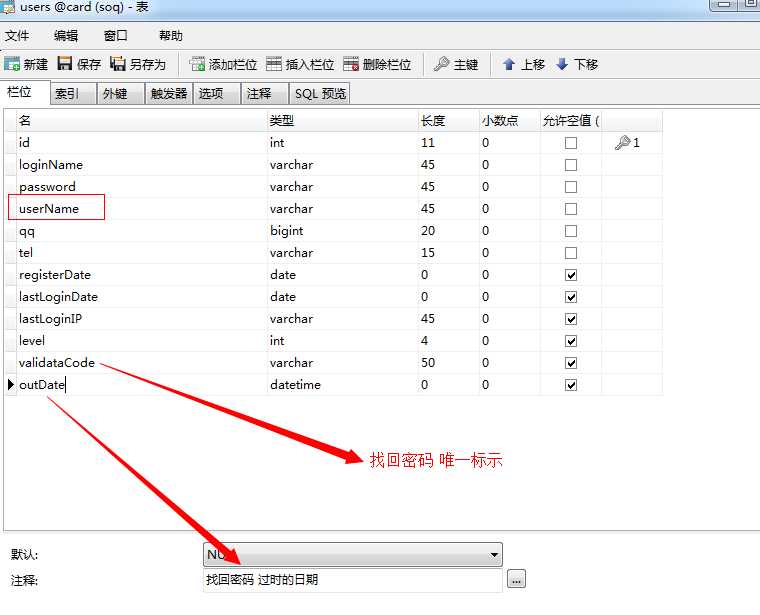Image resolution: width=760 pixels, height=615 pixels.
Task: Toggle allow-null checkbox for loginName
Action: coord(571,165)
